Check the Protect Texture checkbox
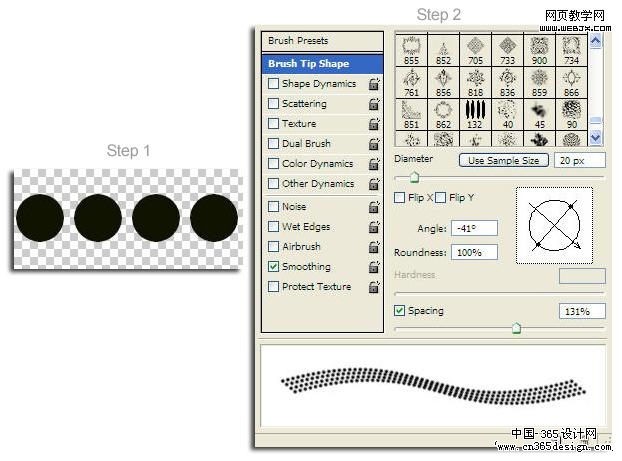Viewport: 622px width, 461px height. [273, 286]
